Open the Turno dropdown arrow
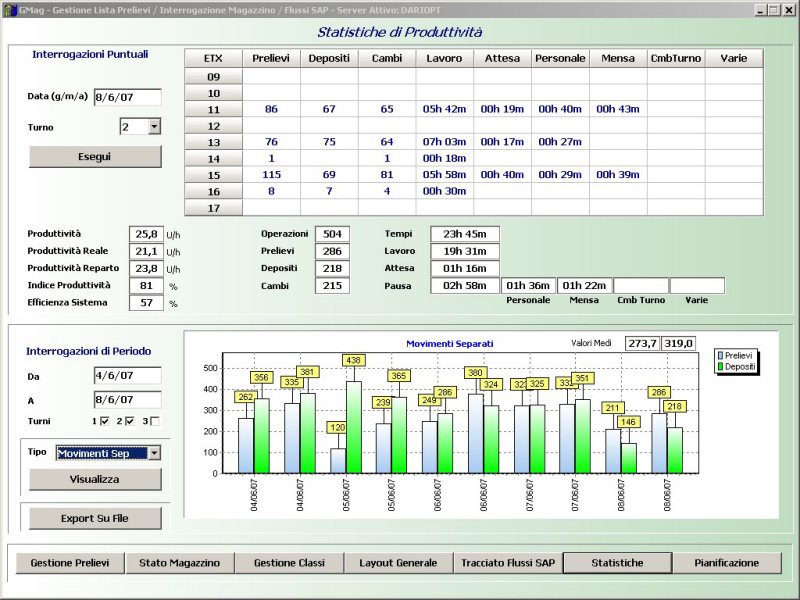800x600 pixels. [x=154, y=127]
